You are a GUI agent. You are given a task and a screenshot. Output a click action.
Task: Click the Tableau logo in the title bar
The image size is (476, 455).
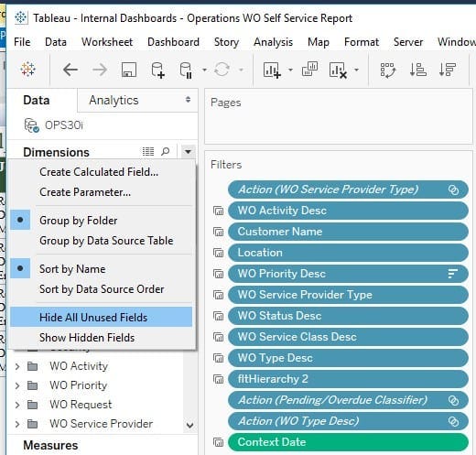[21, 17]
